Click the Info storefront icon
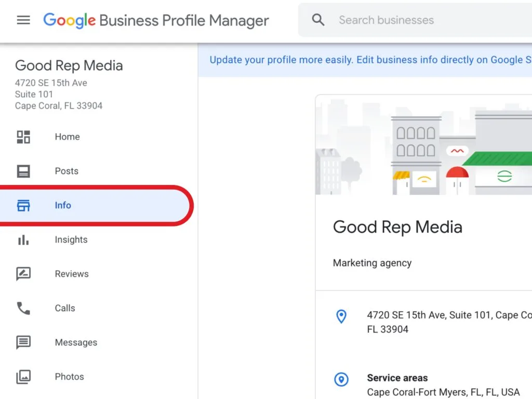Screen dimensions: 532x399 click(x=23, y=205)
